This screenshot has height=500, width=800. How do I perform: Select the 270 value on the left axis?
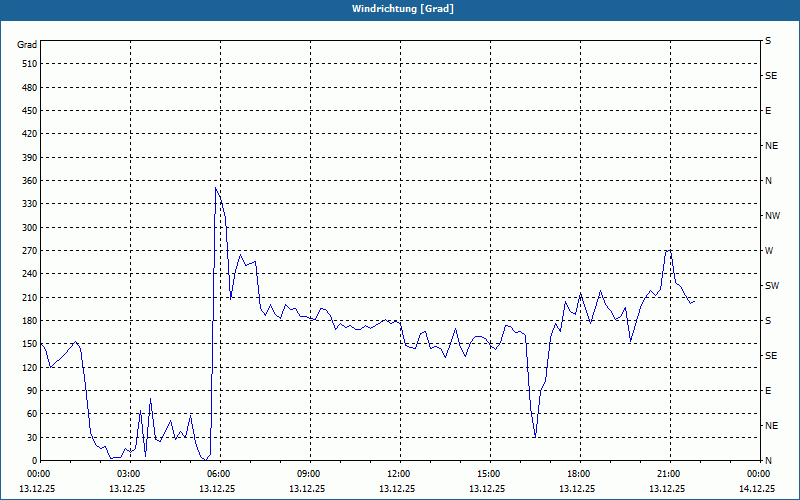coord(29,251)
